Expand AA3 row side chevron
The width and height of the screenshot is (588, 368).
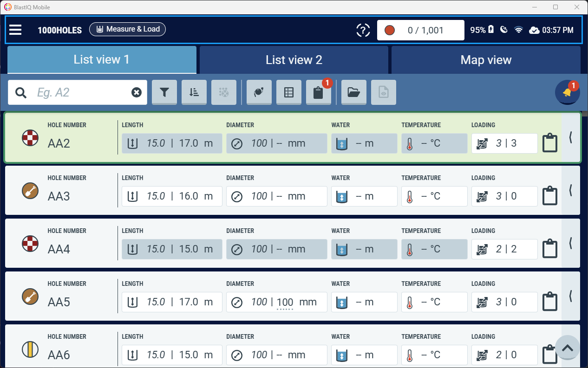(571, 190)
